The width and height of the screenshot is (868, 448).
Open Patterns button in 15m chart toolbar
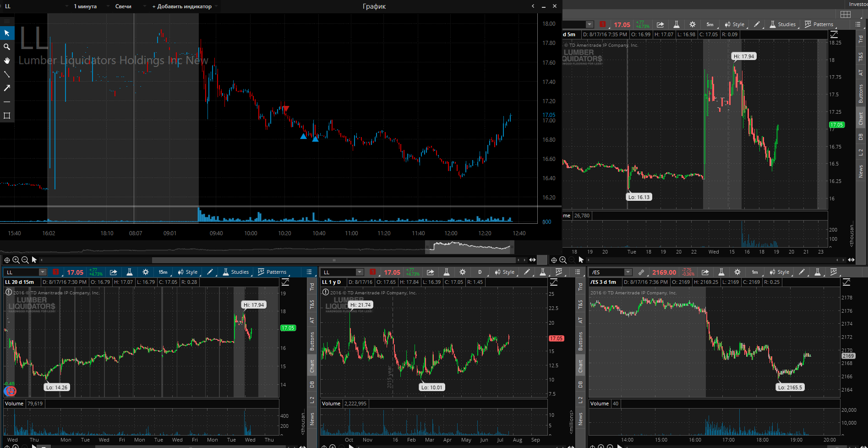tap(272, 272)
